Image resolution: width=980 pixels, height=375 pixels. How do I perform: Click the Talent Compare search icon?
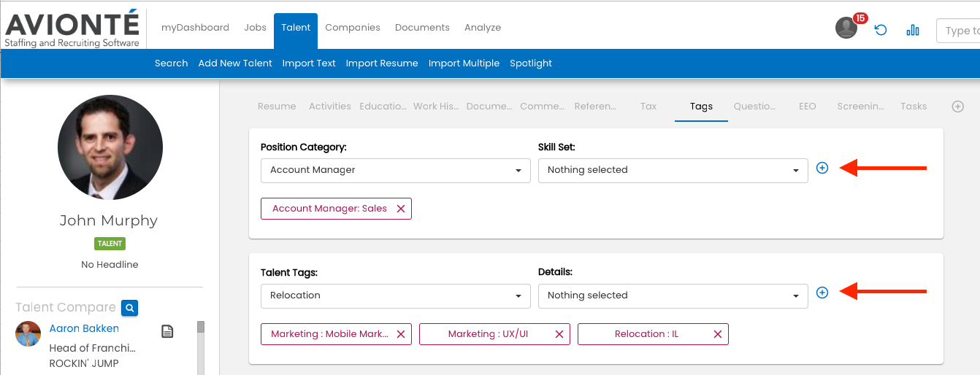point(129,308)
